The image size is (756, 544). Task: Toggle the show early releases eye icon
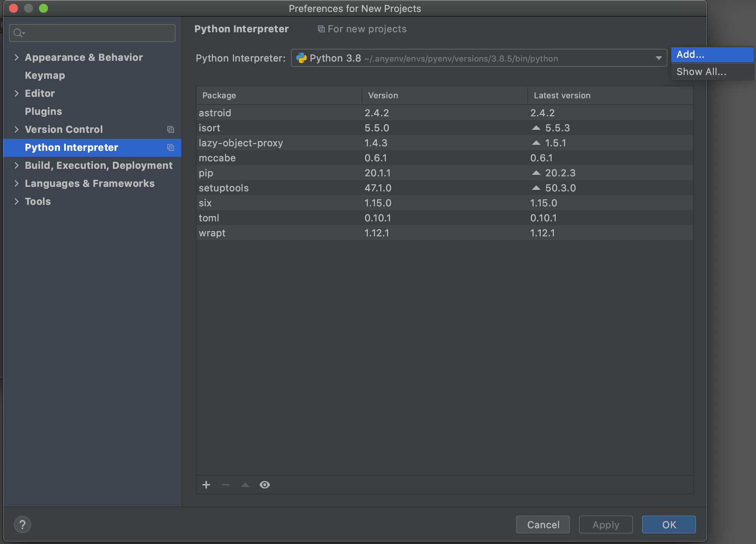point(265,485)
